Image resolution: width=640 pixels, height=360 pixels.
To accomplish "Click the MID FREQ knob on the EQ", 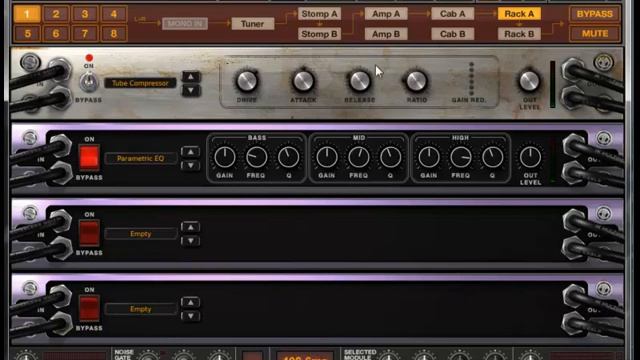I will coord(358,157).
